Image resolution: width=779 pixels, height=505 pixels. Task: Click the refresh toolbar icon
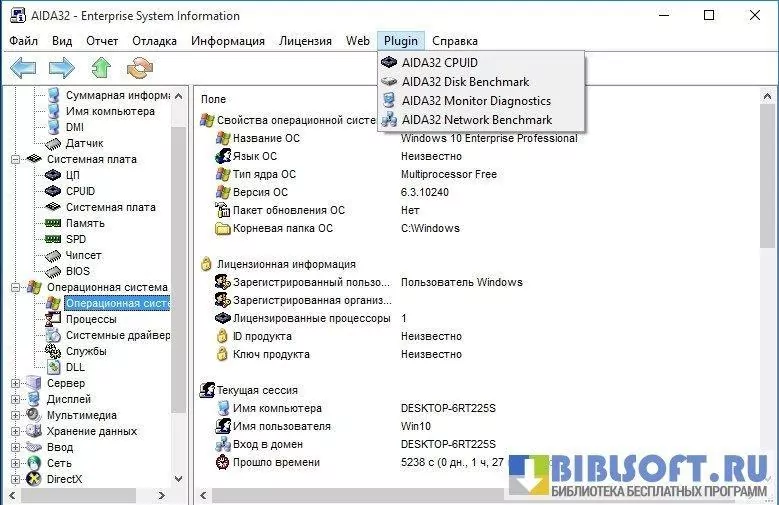pyautogui.click(x=140, y=68)
